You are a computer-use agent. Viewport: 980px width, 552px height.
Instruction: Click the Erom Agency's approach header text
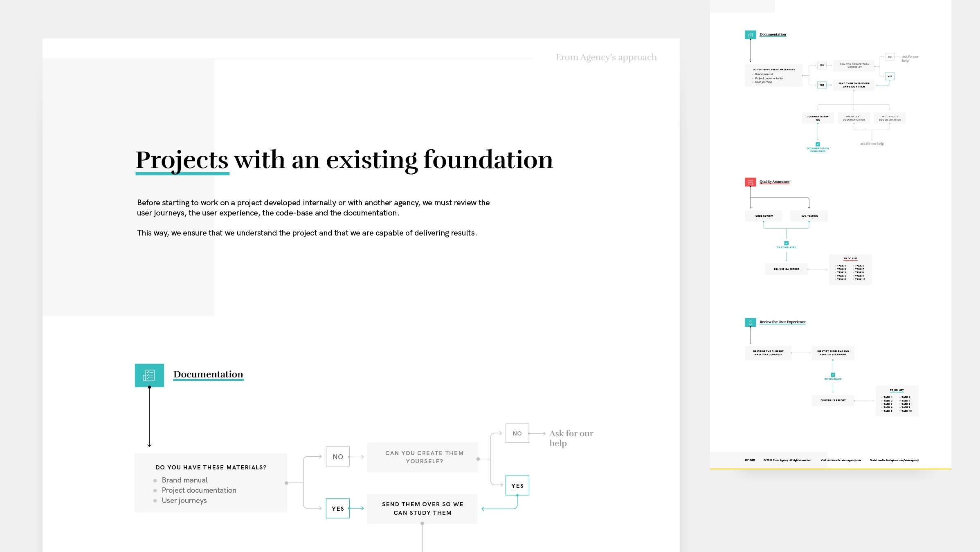606,57
